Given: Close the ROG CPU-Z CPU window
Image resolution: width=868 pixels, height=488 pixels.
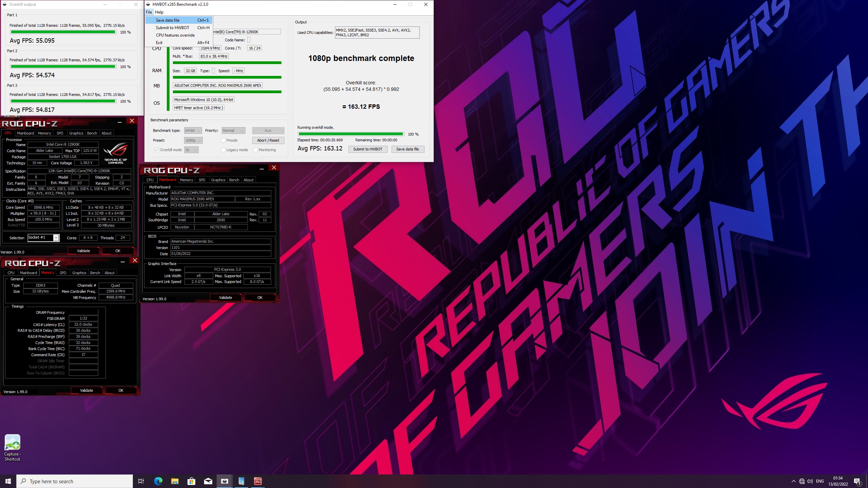Looking at the screenshot, I should 132,121.
